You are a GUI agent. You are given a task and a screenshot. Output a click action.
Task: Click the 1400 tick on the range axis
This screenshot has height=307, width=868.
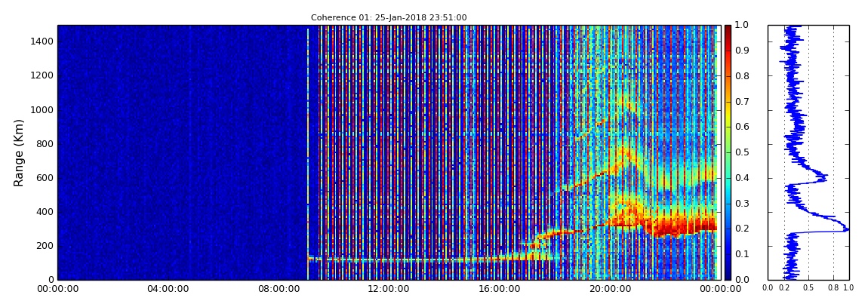click(x=44, y=41)
